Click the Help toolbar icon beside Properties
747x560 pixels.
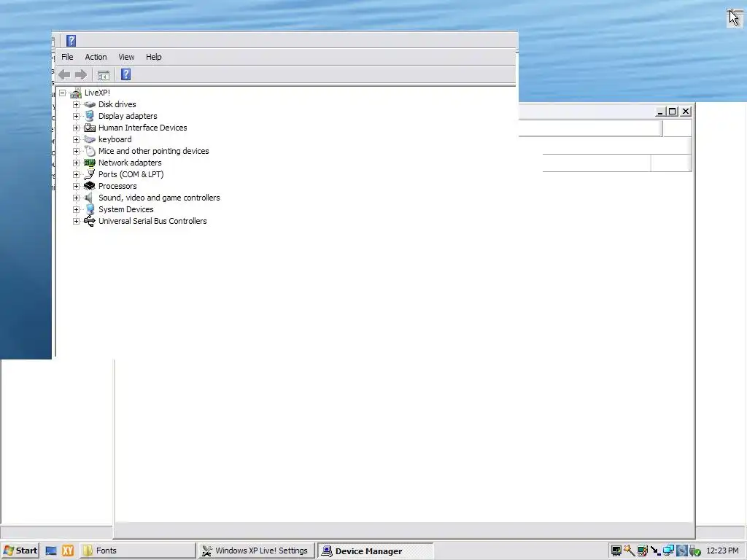tap(125, 74)
